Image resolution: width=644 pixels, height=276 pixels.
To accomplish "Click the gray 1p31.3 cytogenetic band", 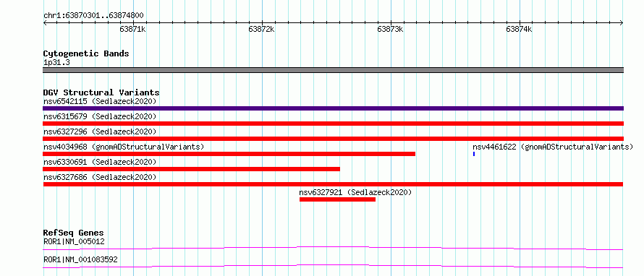I will pyautogui.click(x=333, y=70).
